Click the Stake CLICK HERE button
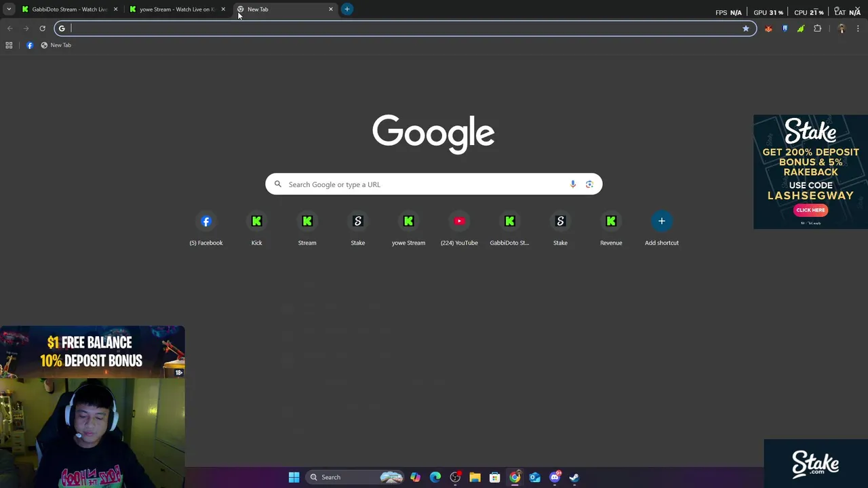The image size is (868, 488). [810, 210]
